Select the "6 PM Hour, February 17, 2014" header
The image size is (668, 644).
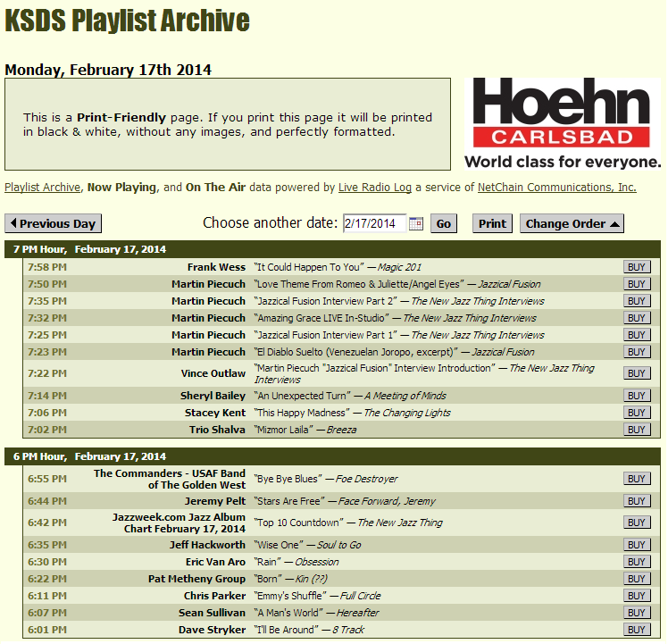click(x=332, y=456)
